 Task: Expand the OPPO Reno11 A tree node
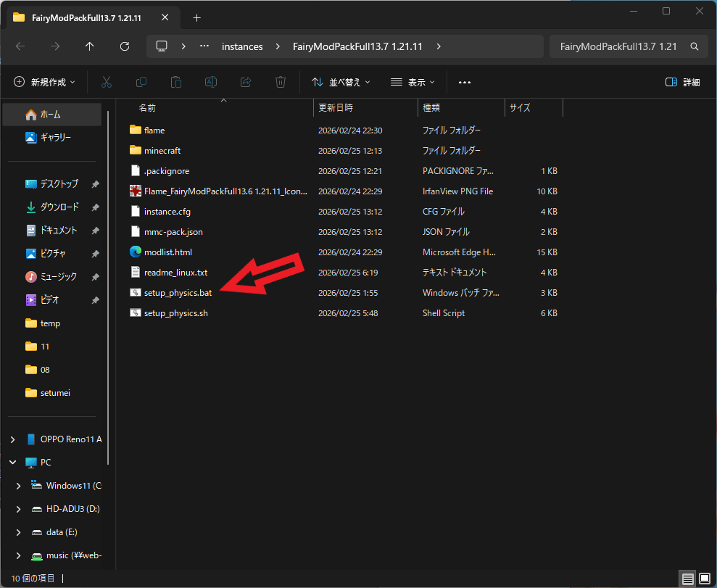[x=13, y=439]
